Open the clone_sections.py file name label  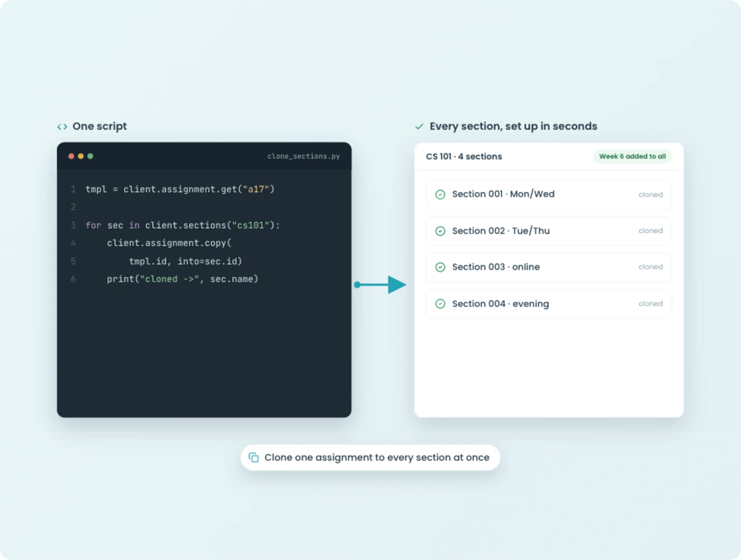pyautogui.click(x=304, y=156)
